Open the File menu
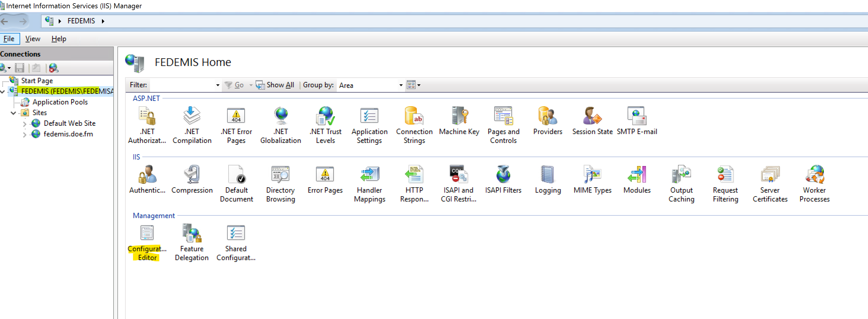This screenshot has height=319, width=868. point(9,39)
